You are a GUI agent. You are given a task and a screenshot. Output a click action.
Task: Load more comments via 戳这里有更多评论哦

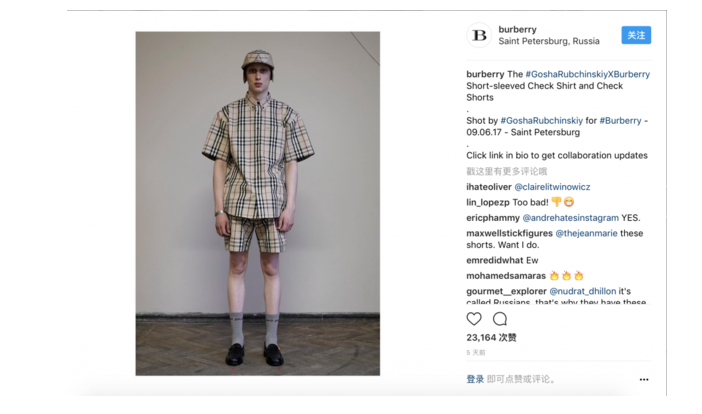[x=506, y=171]
